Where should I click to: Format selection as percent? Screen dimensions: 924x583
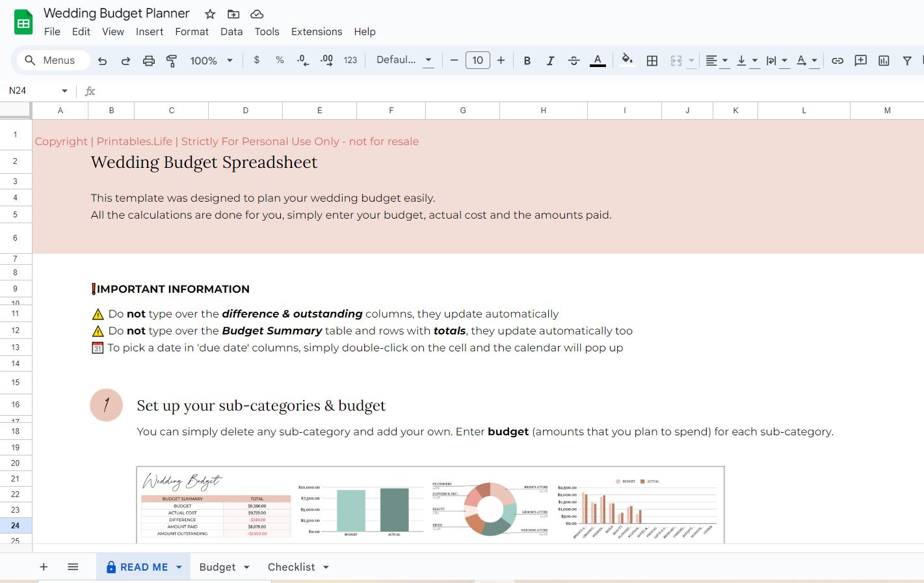tap(279, 60)
